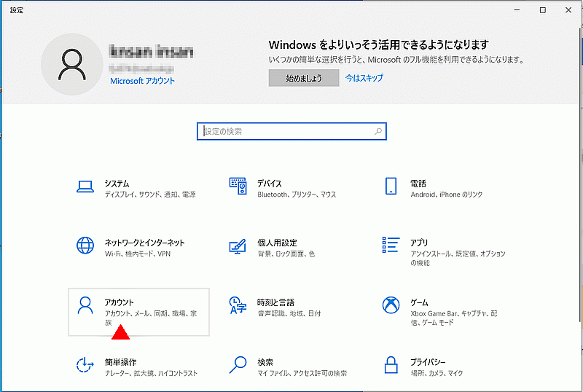Click the ゲーム title text

[420, 302]
